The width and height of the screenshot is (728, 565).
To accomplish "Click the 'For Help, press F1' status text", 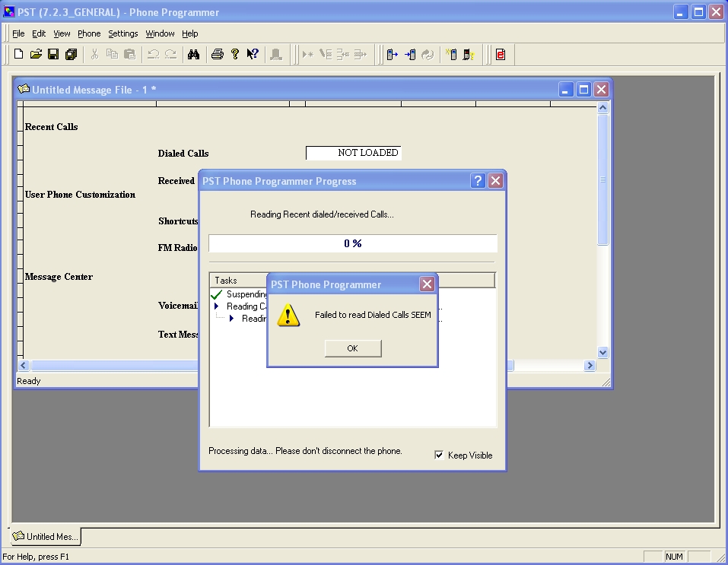I will (36, 557).
